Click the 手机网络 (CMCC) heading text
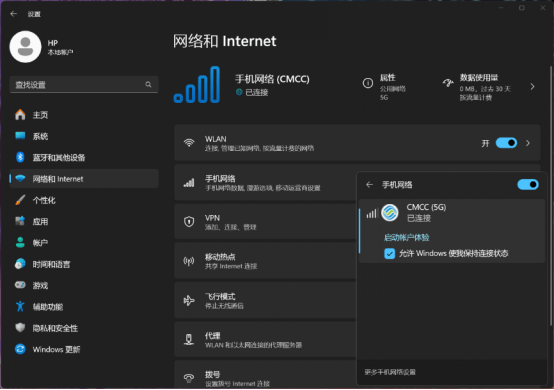This screenshot has width=554, height=390. click(x=272, y=79)
